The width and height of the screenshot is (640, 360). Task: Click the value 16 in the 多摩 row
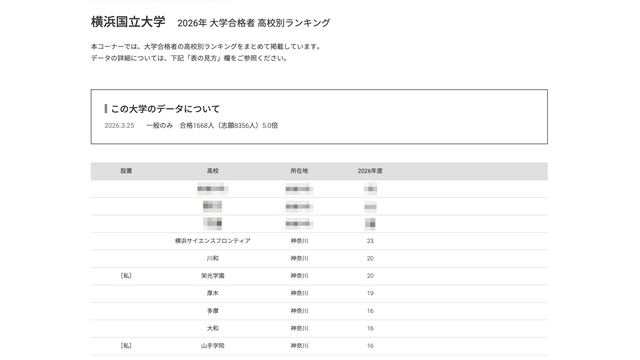[x=370, y=311]
